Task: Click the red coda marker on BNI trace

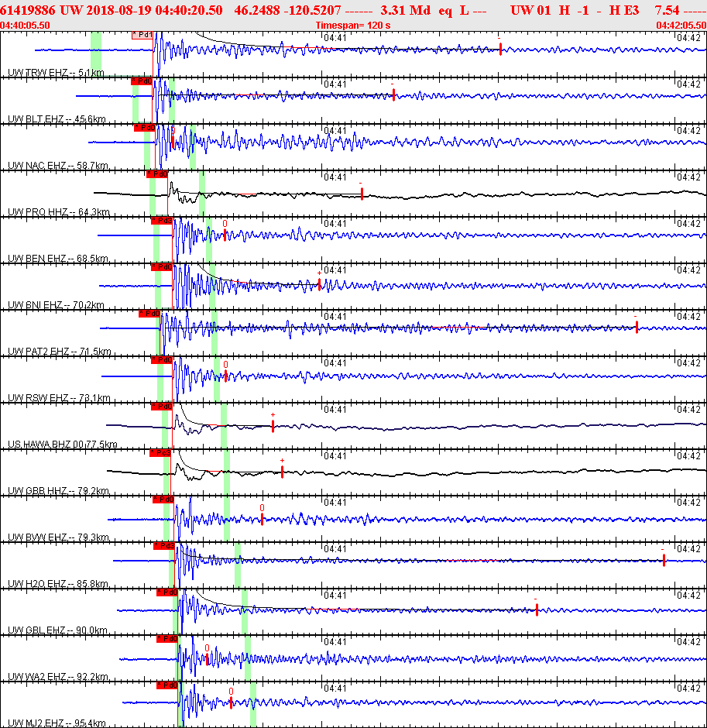Action: tap(319, 284)
